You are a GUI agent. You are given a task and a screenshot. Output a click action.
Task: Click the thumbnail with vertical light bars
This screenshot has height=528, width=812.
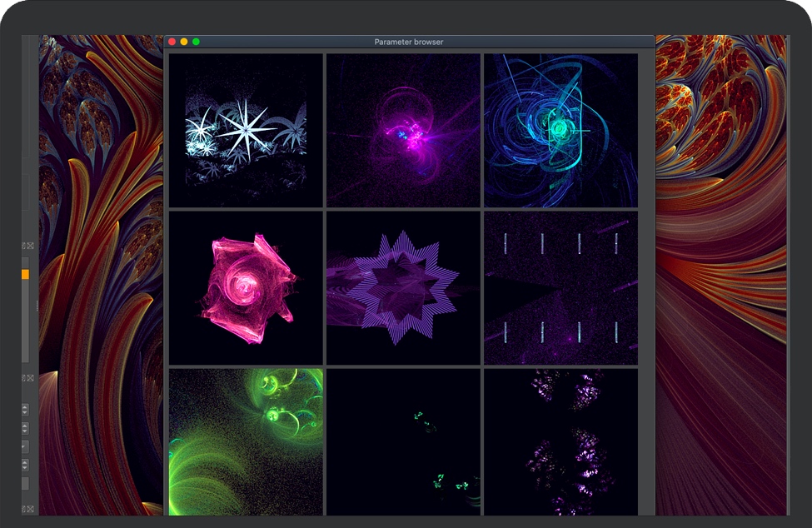coord(560,287)
